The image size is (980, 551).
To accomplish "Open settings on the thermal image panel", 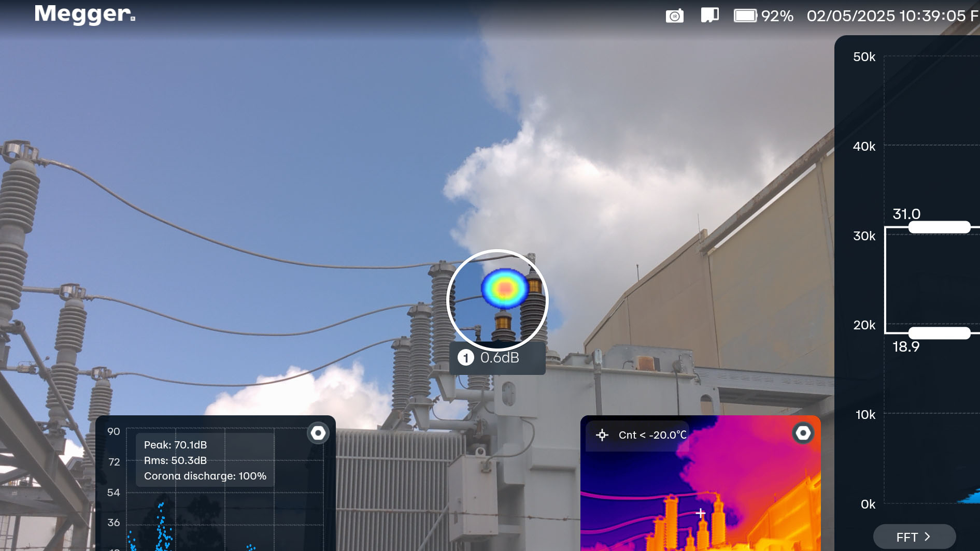I will (803, 433).
